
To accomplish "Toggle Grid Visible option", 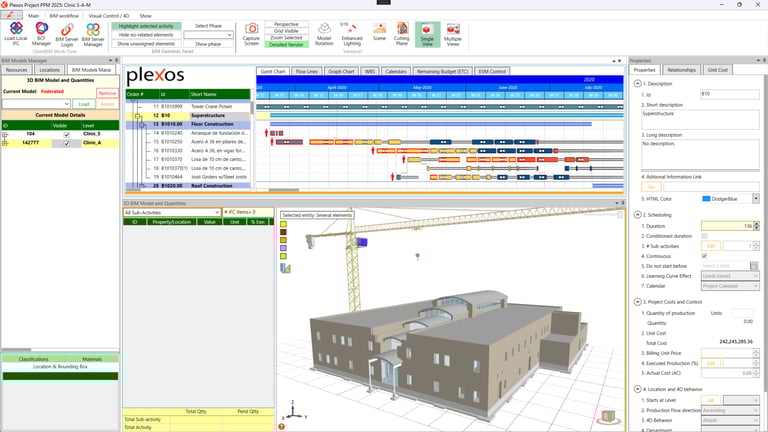I will (287, 31).
